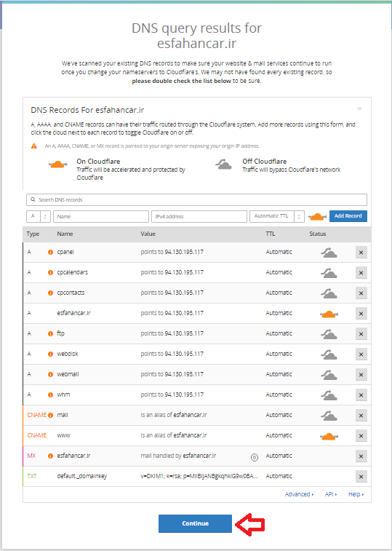The height and width of the screenshot is (551, 392).
Task: Open the Automatic TTL dropdown
Action: tap(277, 216)
